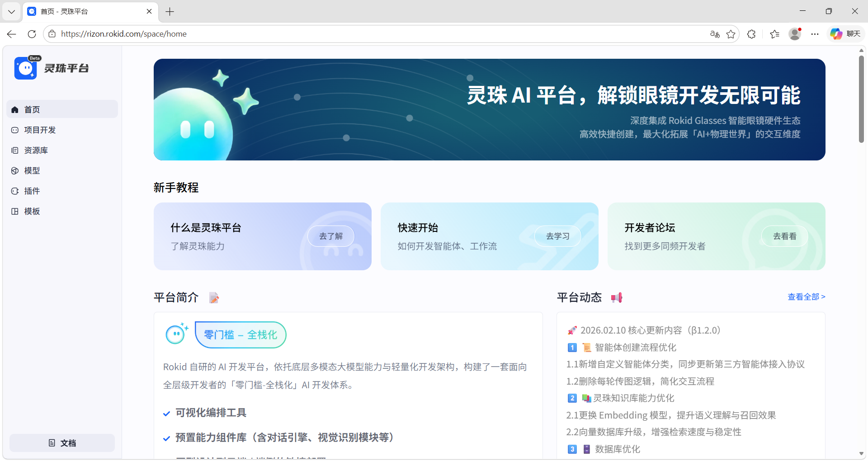Screen dimensions: 868x461
Task: Close the 首页 - 灵珠平台 tab
Action: 149,11
